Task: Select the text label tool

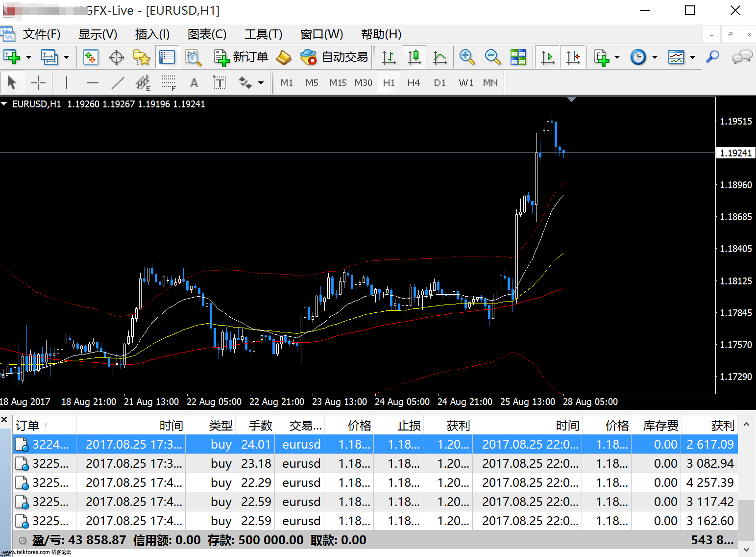Action: 219,83
